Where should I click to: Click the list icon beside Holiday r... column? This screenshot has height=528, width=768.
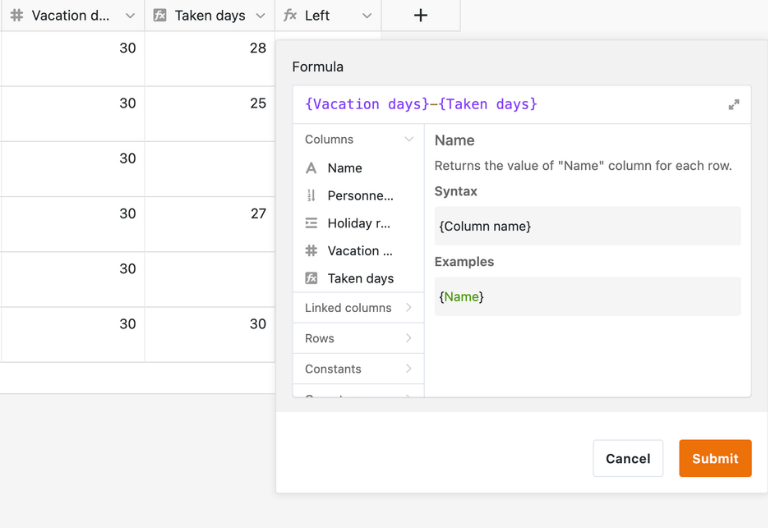pyautogui.click(x=311, y=223)
